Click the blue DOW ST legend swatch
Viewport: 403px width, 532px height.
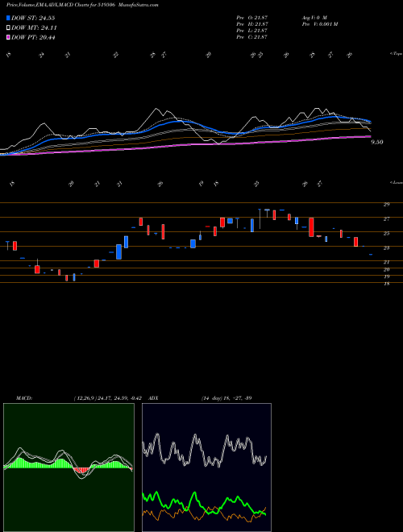pos(8,18)
